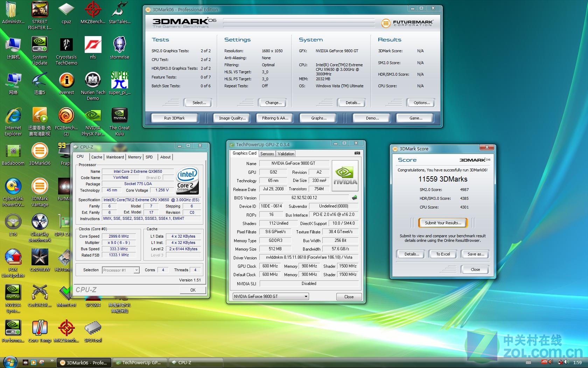Viewport: 588px width, 368px height.
Task: Click Select under Tests
Action: (199, 103)
